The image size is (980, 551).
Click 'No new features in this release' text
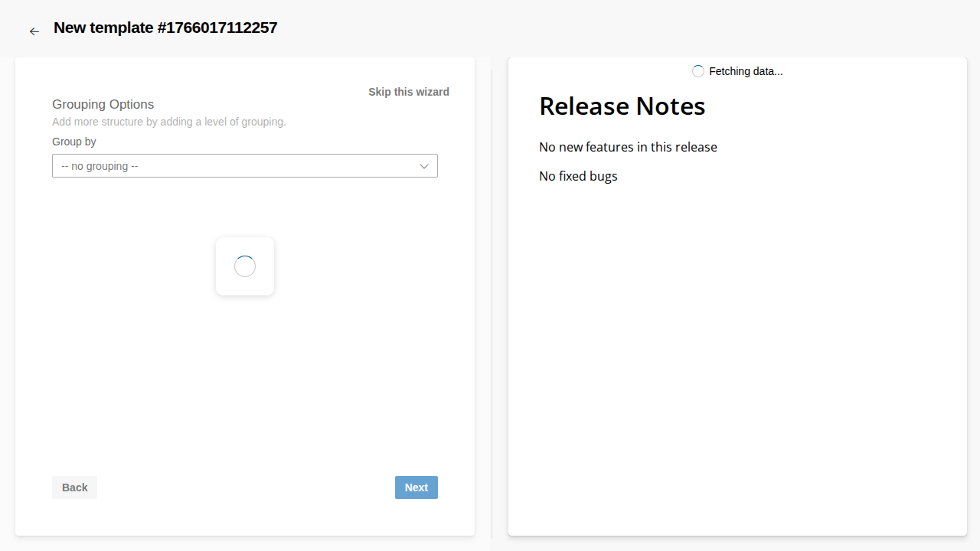(628, 147)
